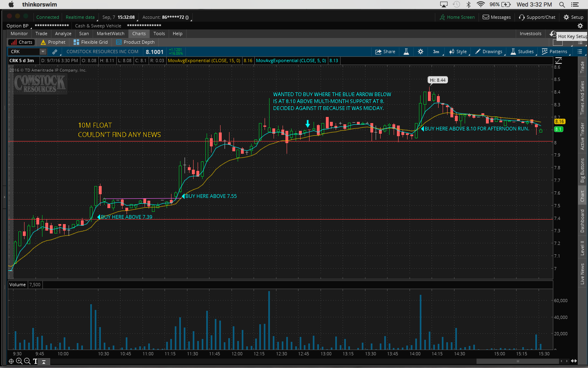The height and width of the screenshot is (368, 588).
Task: Click the horizontal expand arrows icon
Action: click(x=574, y=361)
